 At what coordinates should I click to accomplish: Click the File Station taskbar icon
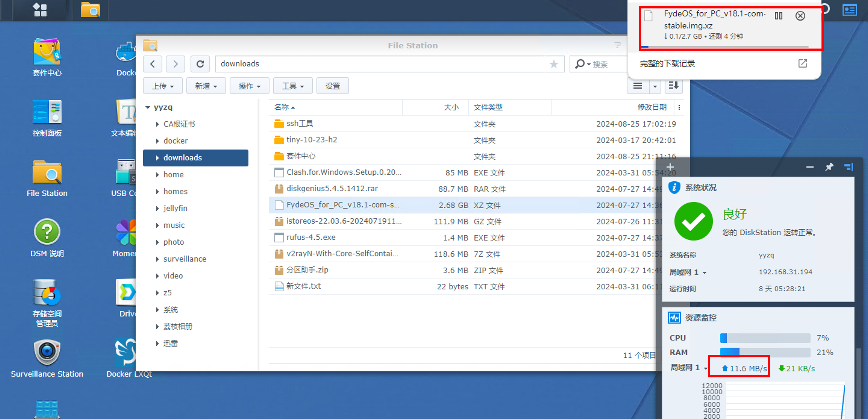coord(90,10)
